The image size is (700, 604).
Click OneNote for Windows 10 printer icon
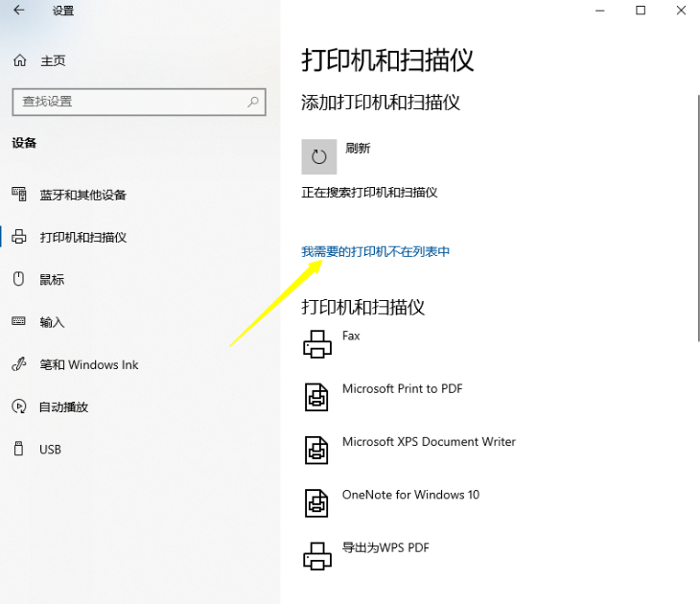point(316,502)
